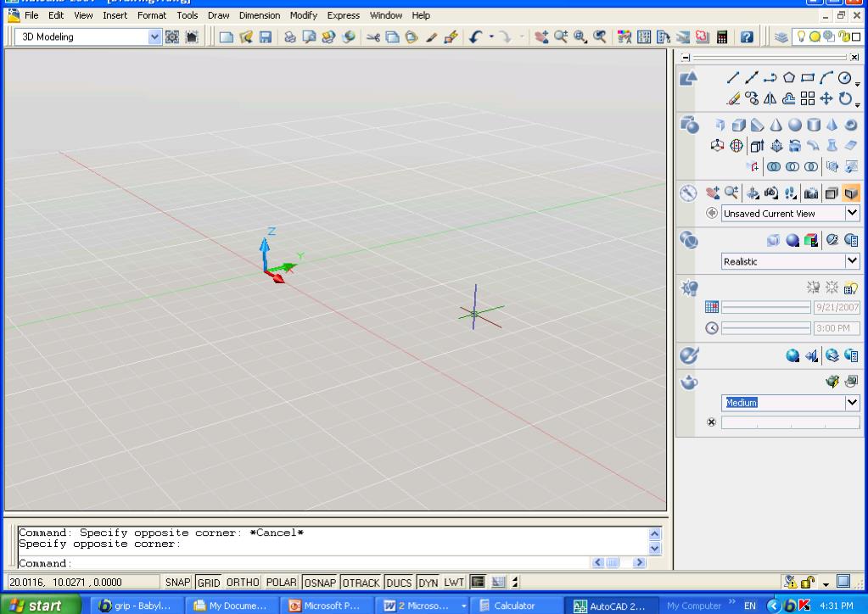Click the previous view back arrow button
The height and width of the screenshot is (614, 868).
click(x=712, y=213)
